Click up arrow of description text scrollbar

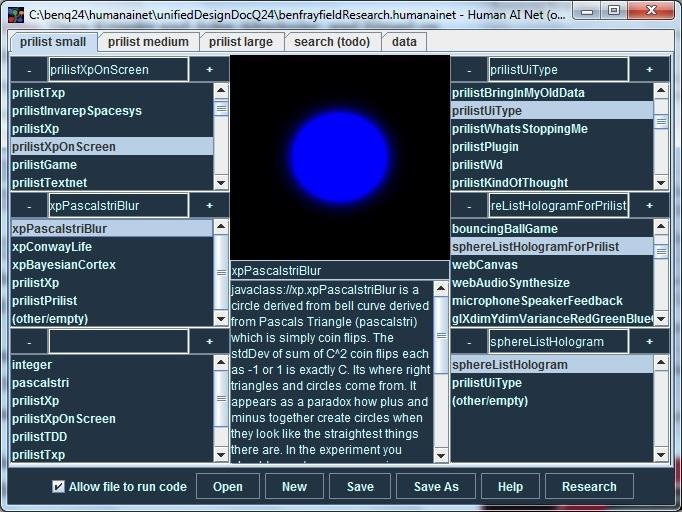[441, 288]
